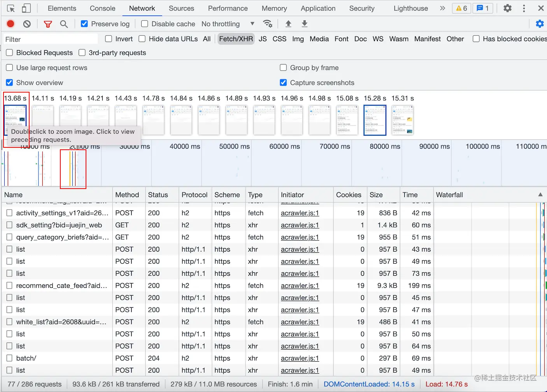
Task: Open the Performance tab
Action: click(x=228, y=8)
